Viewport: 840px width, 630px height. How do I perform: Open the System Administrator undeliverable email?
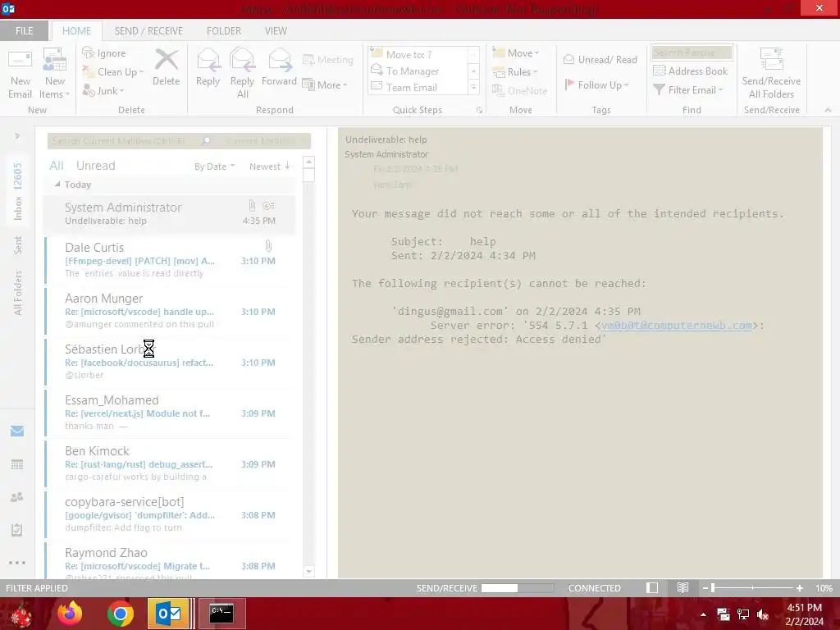click(x=169, y=214)
